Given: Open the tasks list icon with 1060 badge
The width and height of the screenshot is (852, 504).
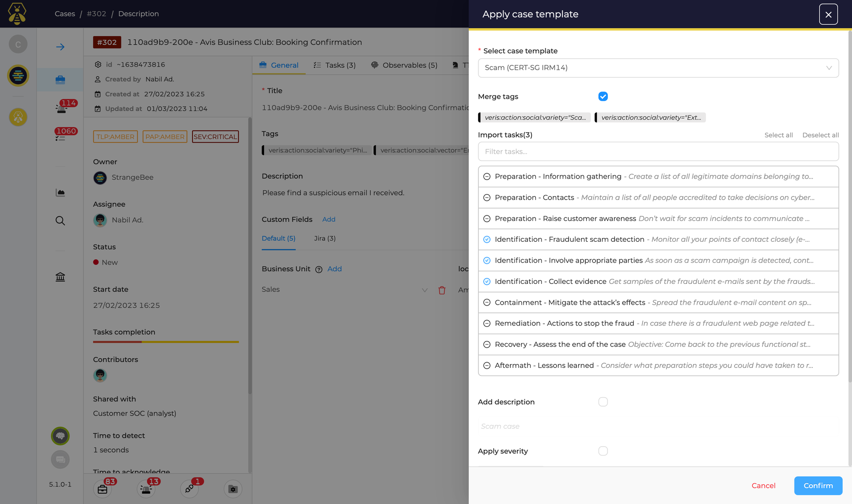Looking at the screenshot, I should click(60, 137).
